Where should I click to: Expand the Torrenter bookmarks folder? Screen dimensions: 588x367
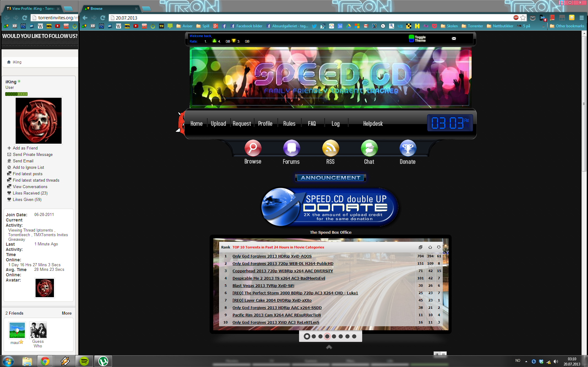(472, 26)
